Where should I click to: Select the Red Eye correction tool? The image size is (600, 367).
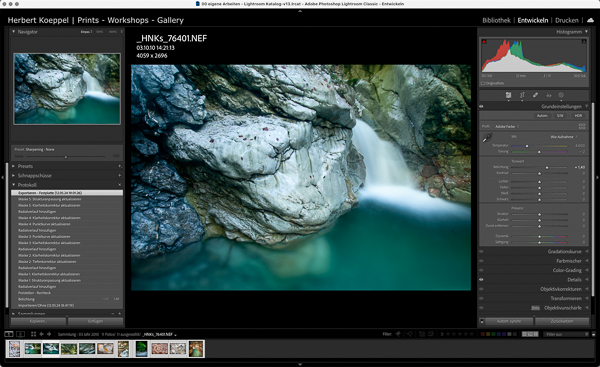548,95
